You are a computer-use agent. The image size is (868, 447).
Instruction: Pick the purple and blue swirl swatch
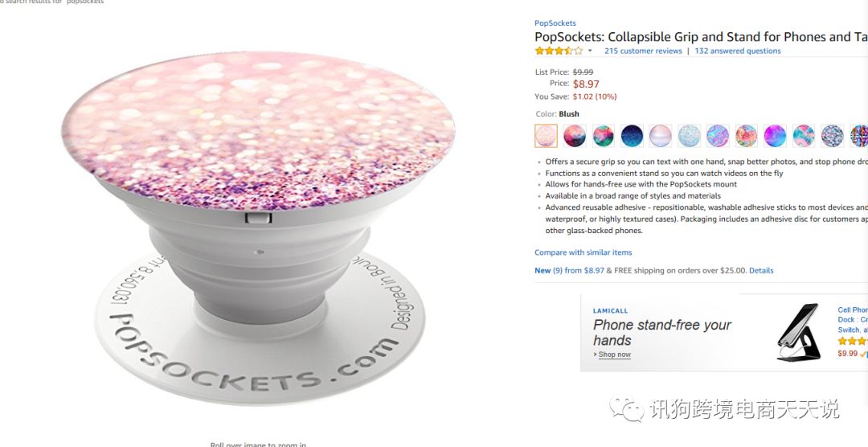(x=718, y=136)
